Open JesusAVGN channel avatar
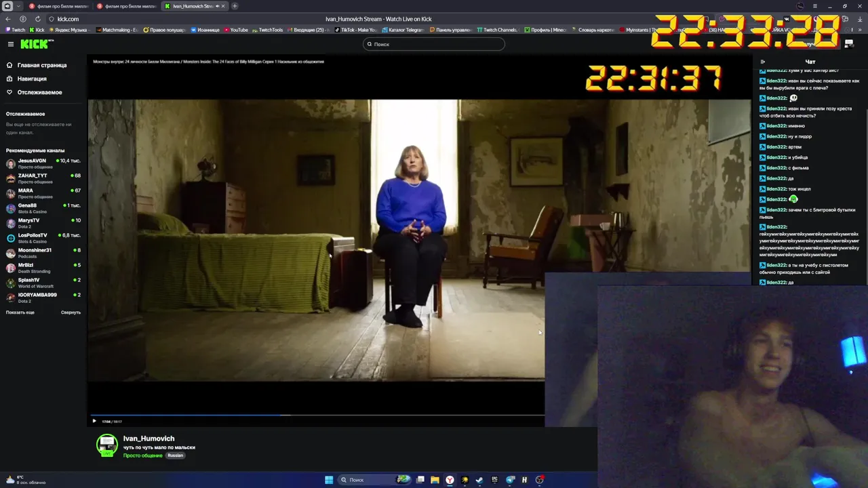 point(11,163)
